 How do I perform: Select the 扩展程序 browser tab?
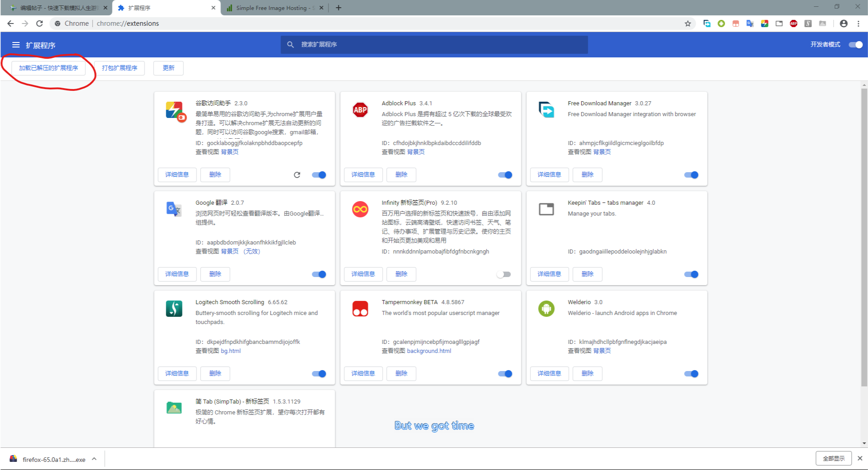point(166,8)
